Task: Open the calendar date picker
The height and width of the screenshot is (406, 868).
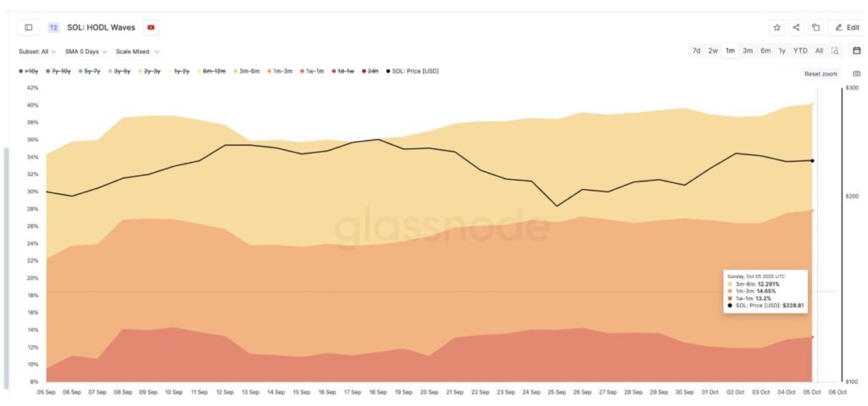Action: 856,51
